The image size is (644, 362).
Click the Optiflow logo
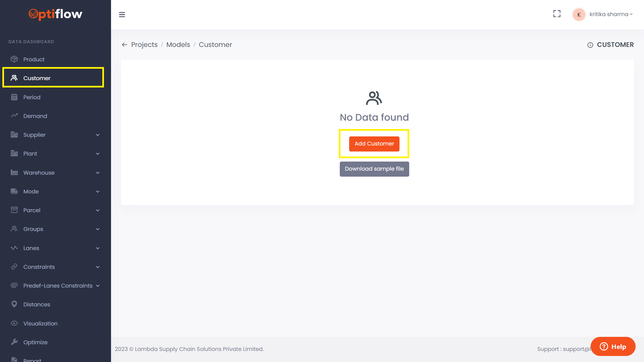click(55, 14)
